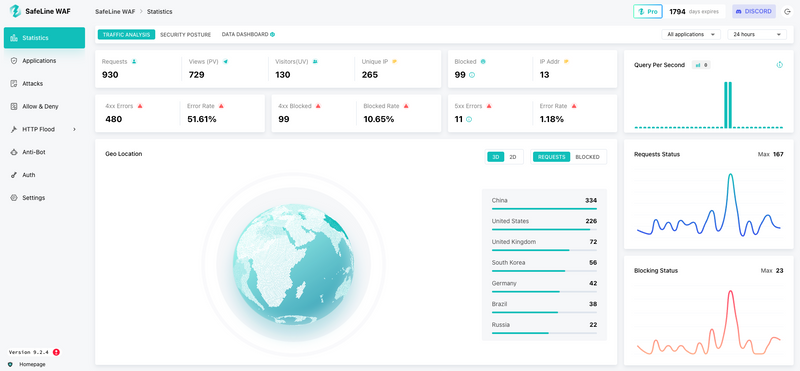Click the Auth key icon
Image resolution: width=800 pixels, height=371 pixels.
(x=14, y=175)
